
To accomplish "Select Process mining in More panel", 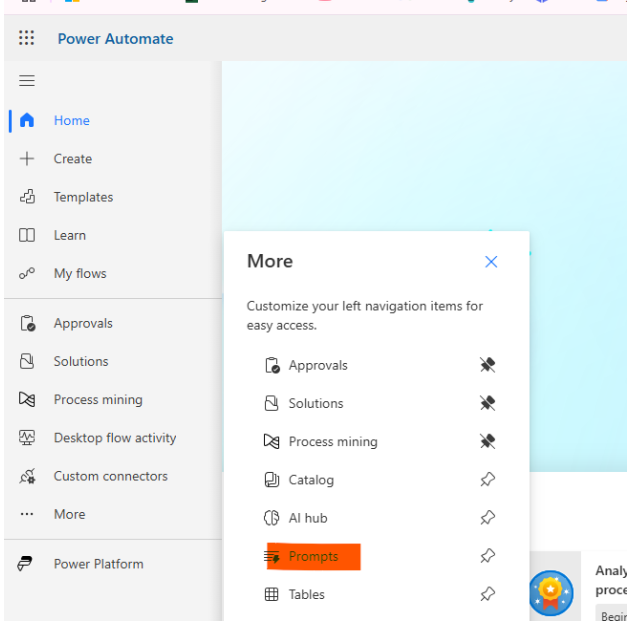I will 333,442.
